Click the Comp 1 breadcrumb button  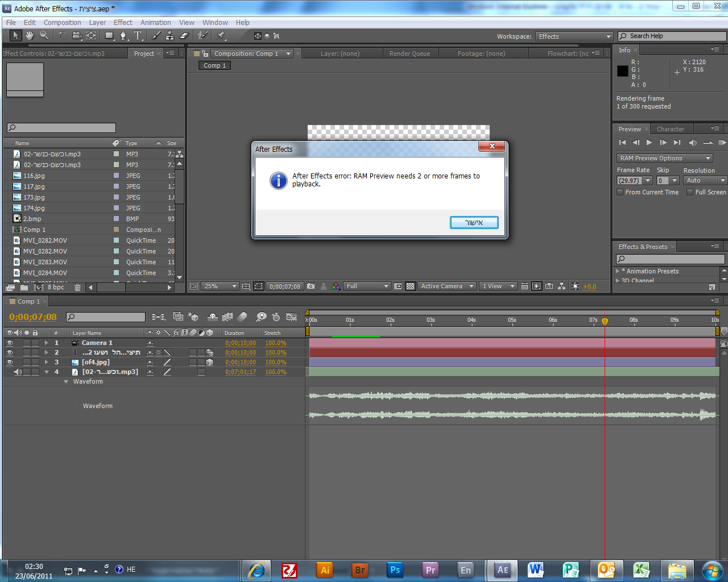[215, 66]
